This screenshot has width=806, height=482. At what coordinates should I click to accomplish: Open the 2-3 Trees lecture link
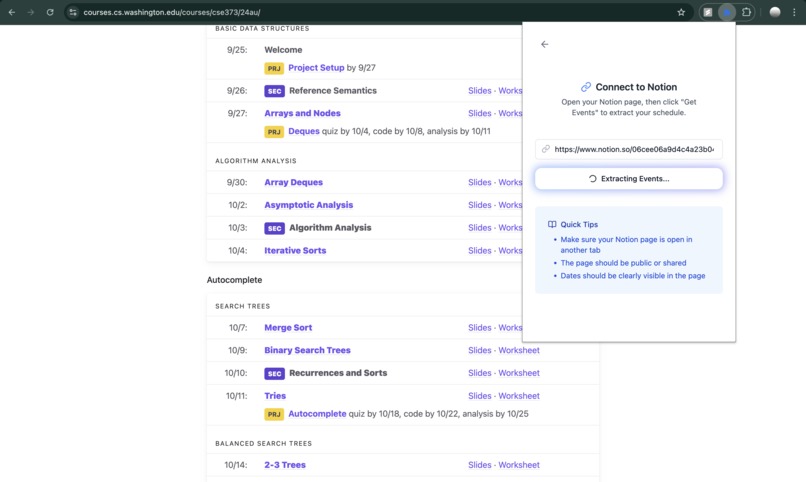pyautogui.click(x=285, y=465)
